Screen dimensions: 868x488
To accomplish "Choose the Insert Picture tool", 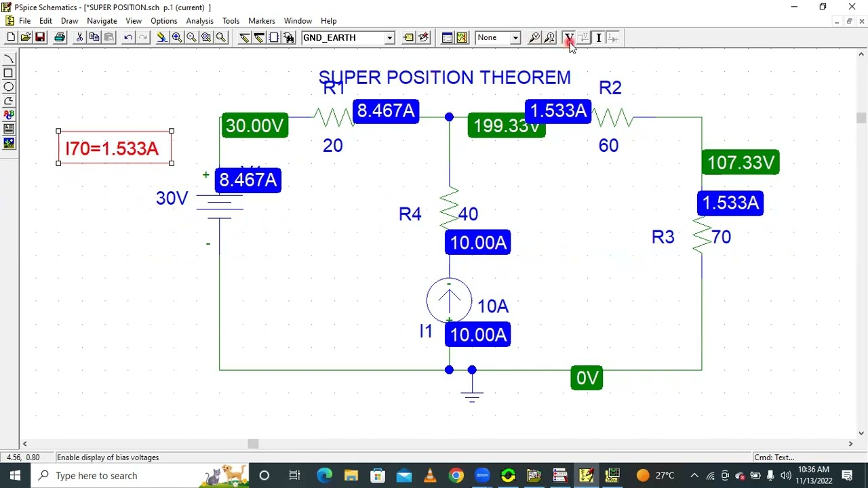I will [x=9, y=143].
